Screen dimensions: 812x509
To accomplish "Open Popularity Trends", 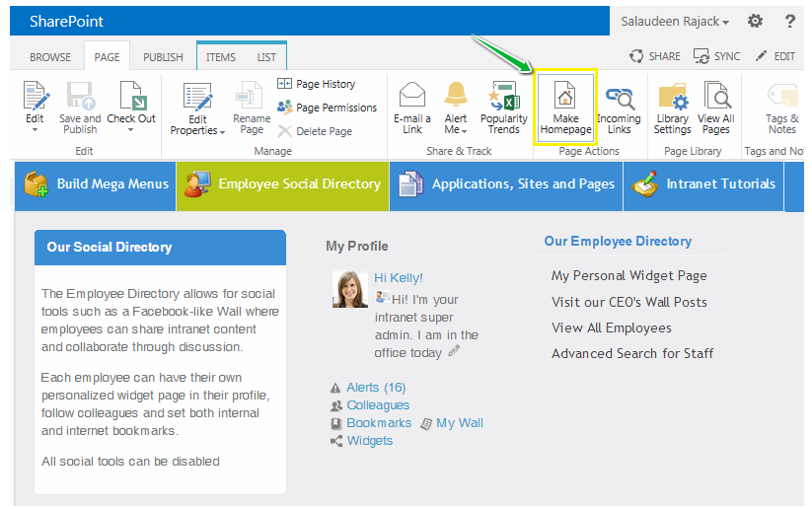I will tap(504, 108).
